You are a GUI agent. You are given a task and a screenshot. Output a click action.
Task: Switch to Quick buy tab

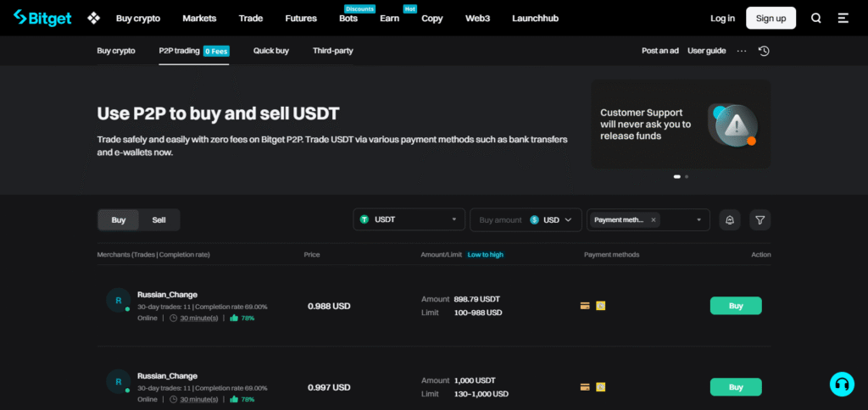tap(271, 51)
